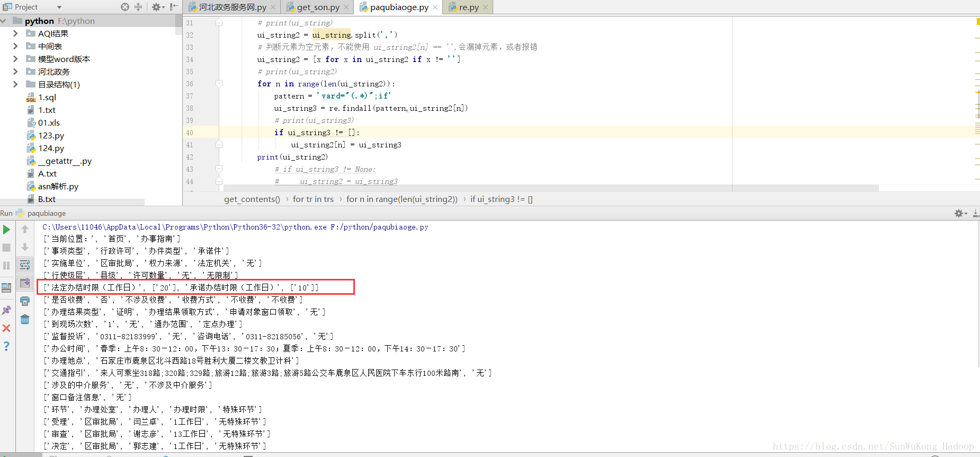
Task: Restore Run panel layout
Action: pyautogui.click(x=6, y=288)
